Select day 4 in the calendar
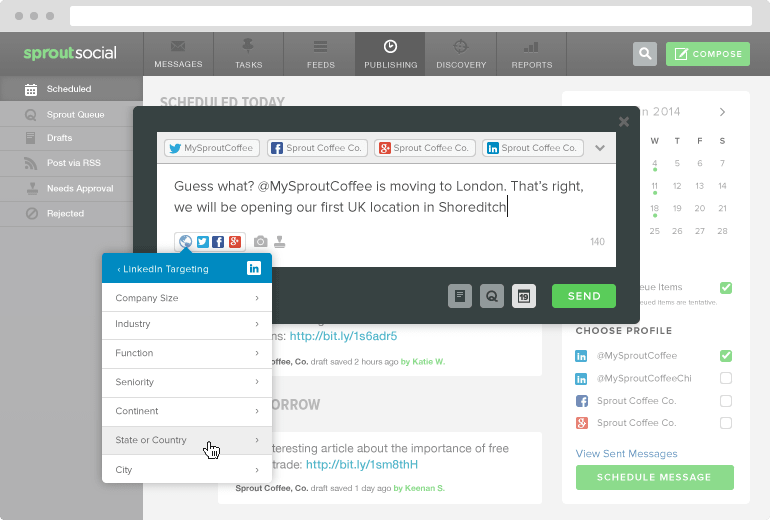This screenshot has width=770, height=520. (655, 164)
